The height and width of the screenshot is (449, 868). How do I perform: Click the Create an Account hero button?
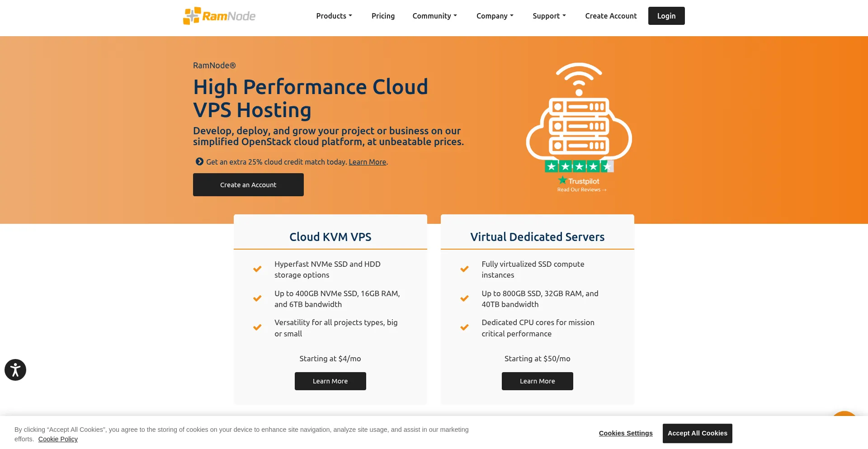[248, 184]
